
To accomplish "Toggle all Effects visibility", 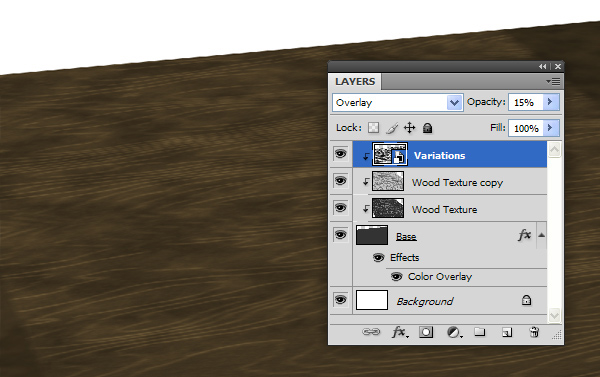I will 378,258.
